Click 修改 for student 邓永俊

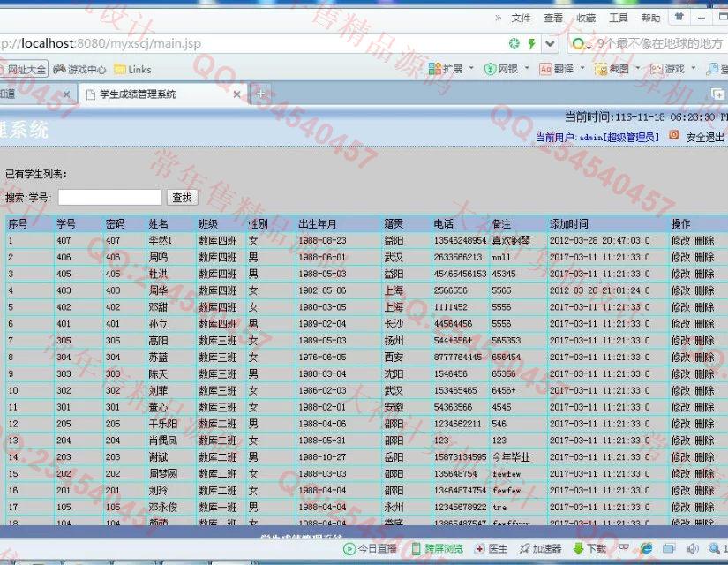680,508
